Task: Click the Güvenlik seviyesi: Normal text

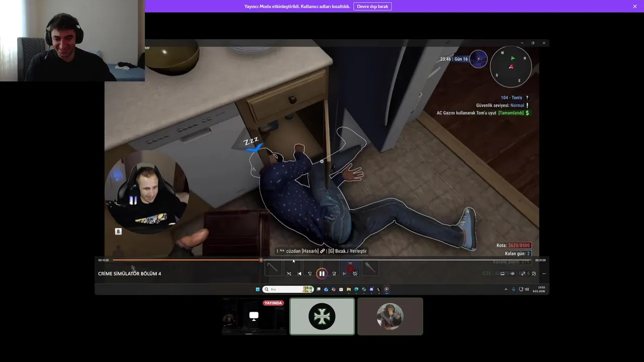Action: [x=500, y=106]
